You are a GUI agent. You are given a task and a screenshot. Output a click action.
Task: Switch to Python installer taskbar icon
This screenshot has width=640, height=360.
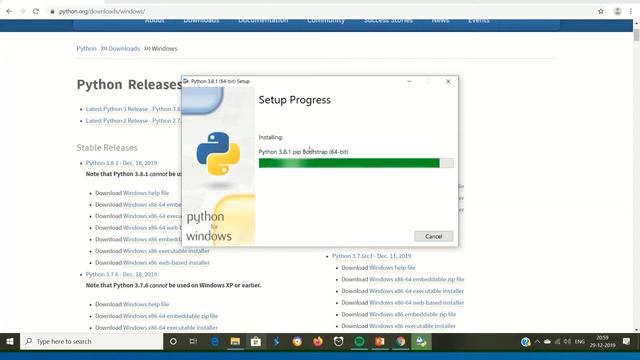pyautogui.click(x=421, y=341)
